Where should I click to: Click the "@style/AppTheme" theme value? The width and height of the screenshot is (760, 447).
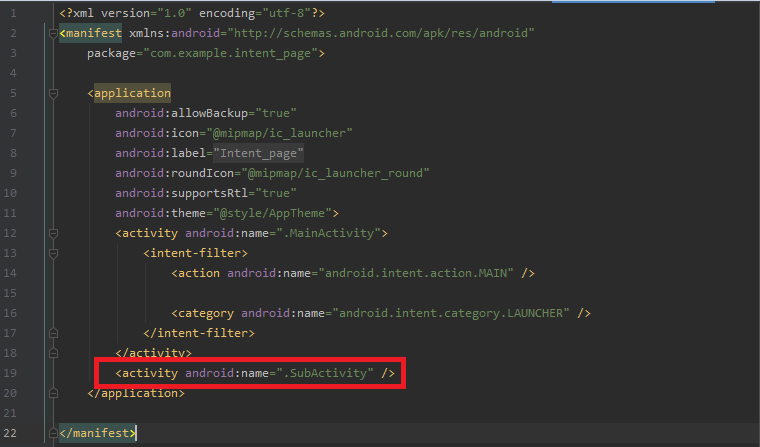pyautogui.click(x=272, y=213)
